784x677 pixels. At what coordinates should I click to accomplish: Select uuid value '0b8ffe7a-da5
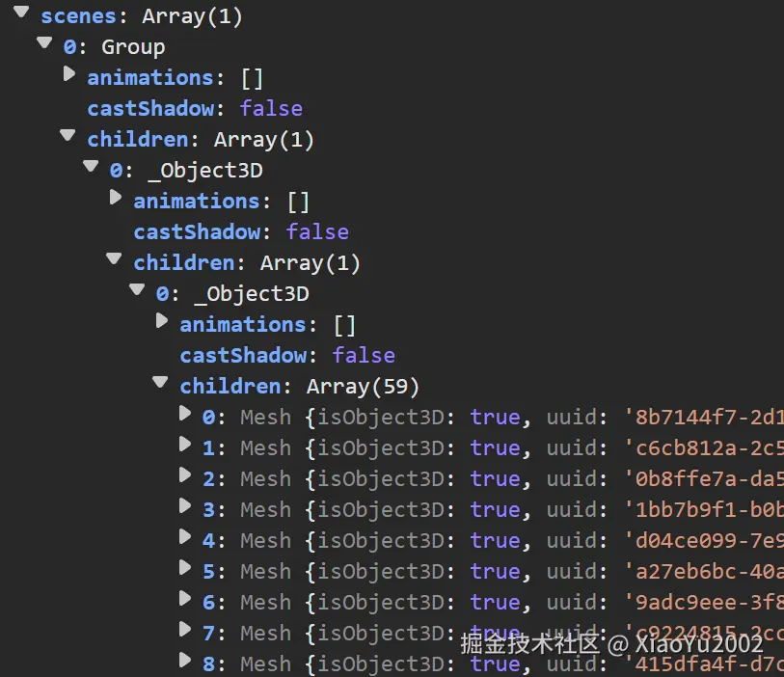click(x=705, y=479)
